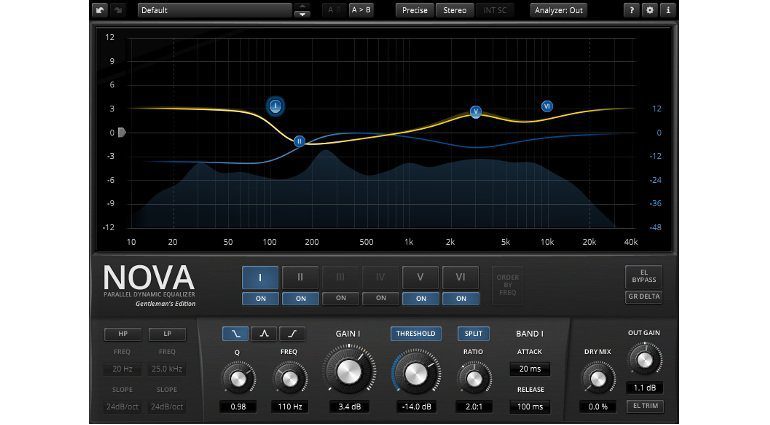Enable the HP filter
This screenshot has width=770, height=425.
coord(123,334)
